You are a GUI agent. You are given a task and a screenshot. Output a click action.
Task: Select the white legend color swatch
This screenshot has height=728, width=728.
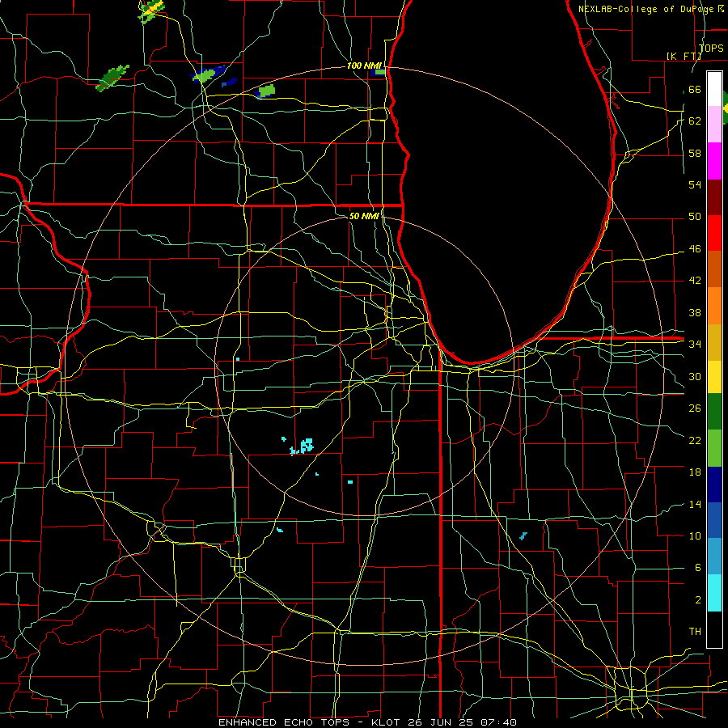pos(714,89)
